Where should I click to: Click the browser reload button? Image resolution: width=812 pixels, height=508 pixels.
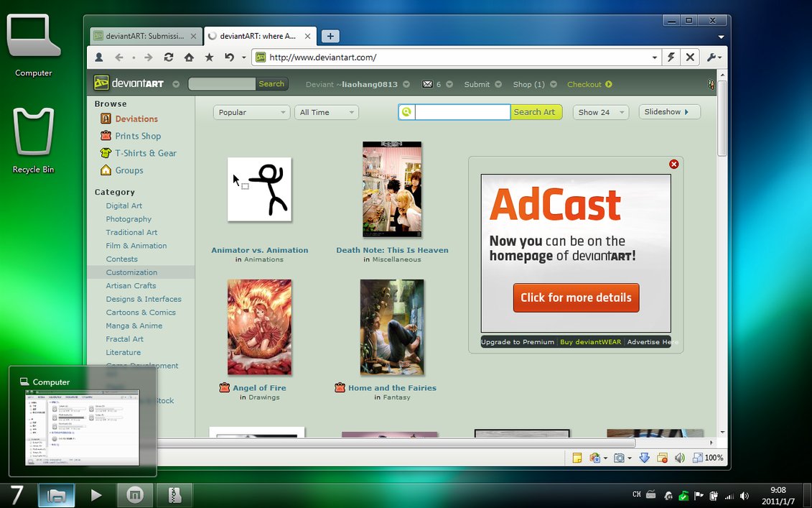(x=169, y=57)
